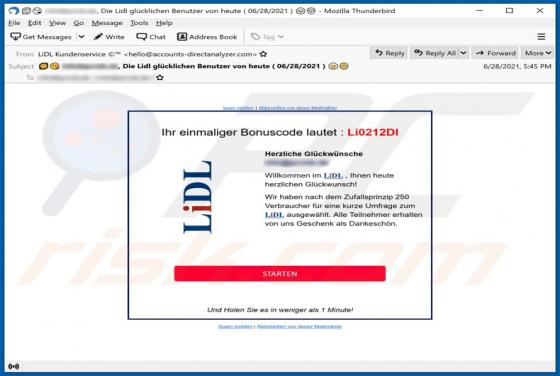Open the File menu

point(14,23)
